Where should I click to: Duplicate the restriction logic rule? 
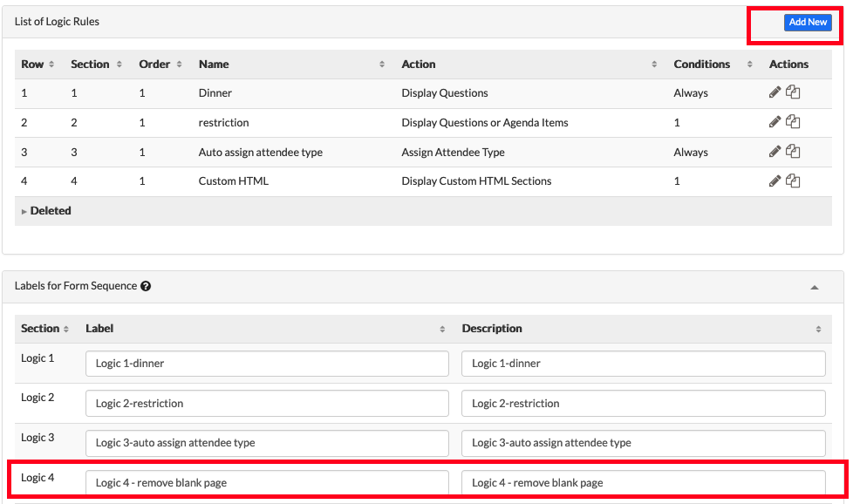point(793,122)
